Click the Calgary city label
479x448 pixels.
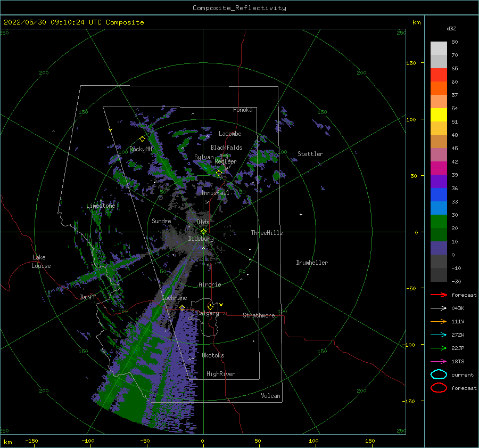[208, 313]
